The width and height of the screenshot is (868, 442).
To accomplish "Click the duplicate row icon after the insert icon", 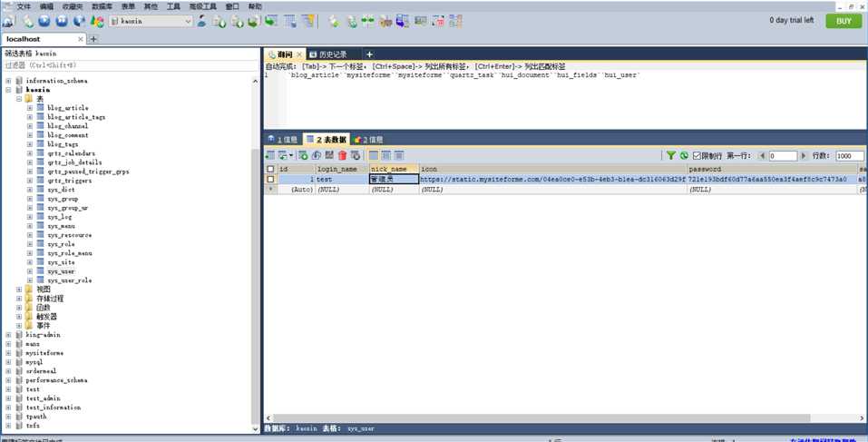I will pos(316,155).
